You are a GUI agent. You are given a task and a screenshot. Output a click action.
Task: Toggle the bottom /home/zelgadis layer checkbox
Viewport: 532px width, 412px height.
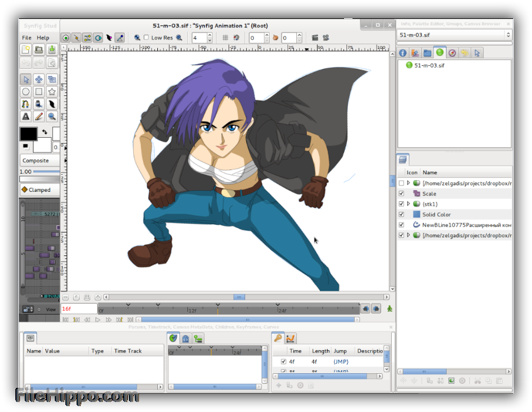click(x=401, y=235)
